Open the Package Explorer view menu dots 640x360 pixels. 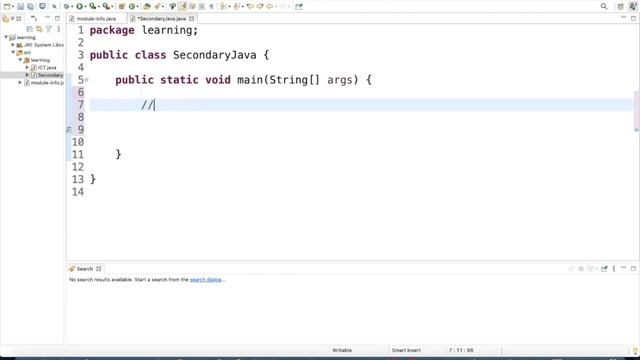tap(59, 29)
